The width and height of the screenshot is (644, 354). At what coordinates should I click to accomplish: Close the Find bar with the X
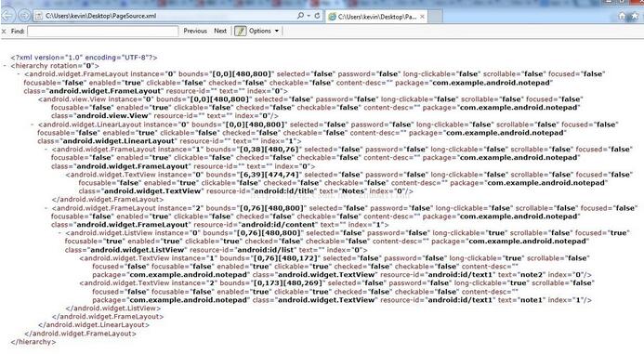click(4, 32)
